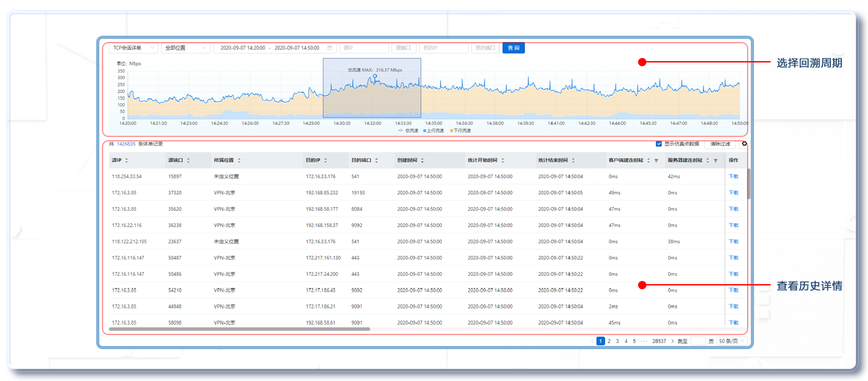Click the shaded selection region in the chart
The height and width of the screenshot is (381, 868).
372,88
